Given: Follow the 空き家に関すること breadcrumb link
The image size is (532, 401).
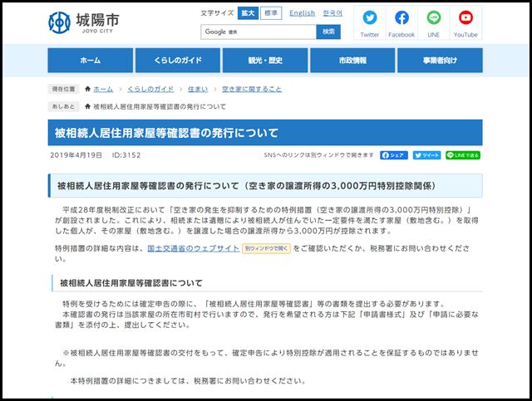Looking at the screenshot, I should coord(252,89).
